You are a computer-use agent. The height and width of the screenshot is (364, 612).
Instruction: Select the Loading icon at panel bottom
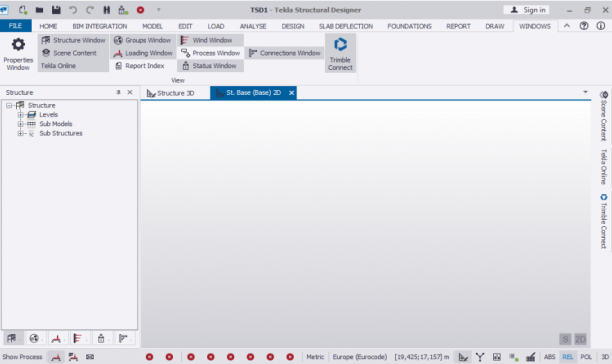point(56,338)
